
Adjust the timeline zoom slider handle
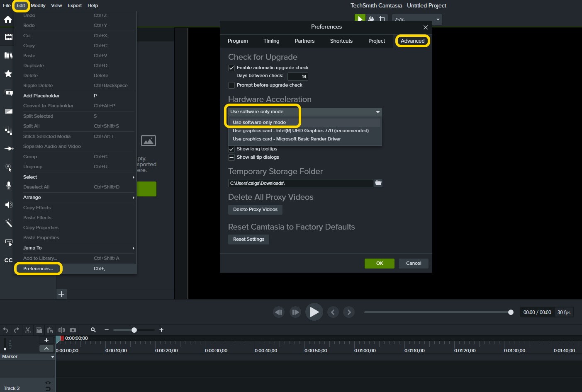(x=134, y=330)
